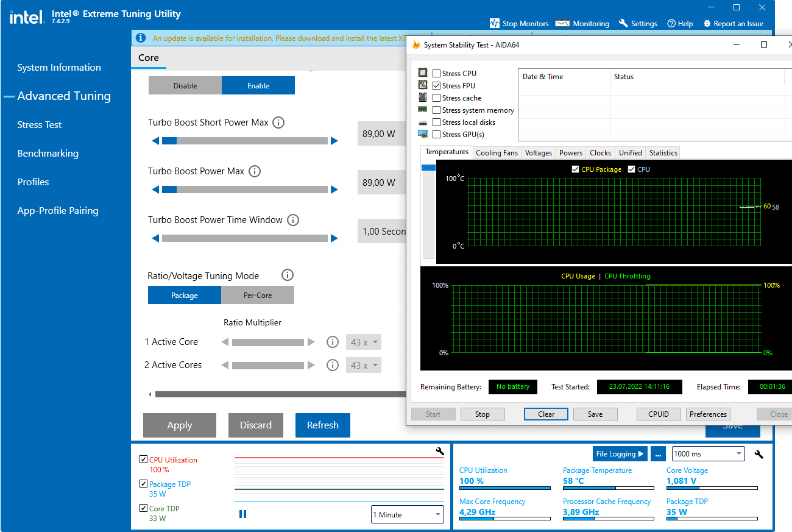This screenshot has height=532, width=792.
Task: Open System Information in the sidebar
Action: click(x=59, y=68)
